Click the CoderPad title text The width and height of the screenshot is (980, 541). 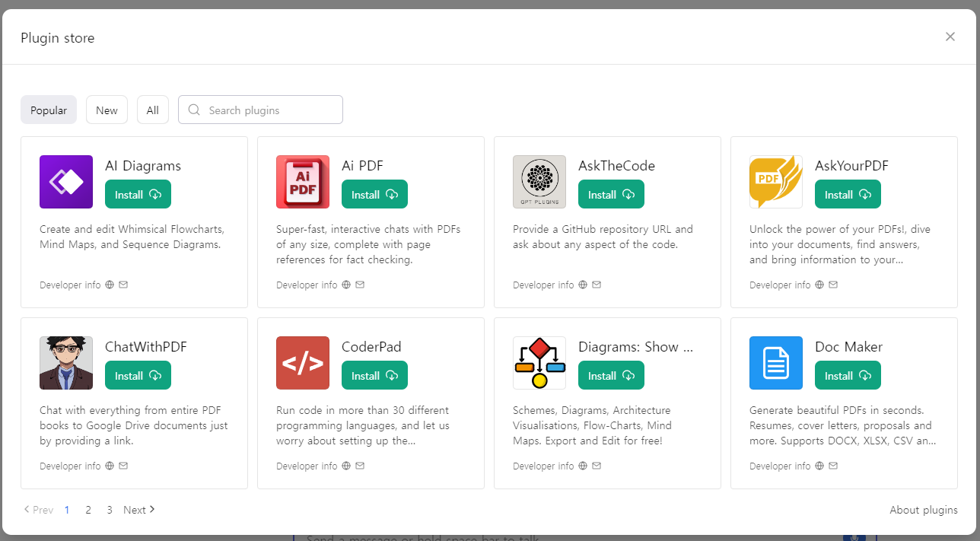(371, 347)
